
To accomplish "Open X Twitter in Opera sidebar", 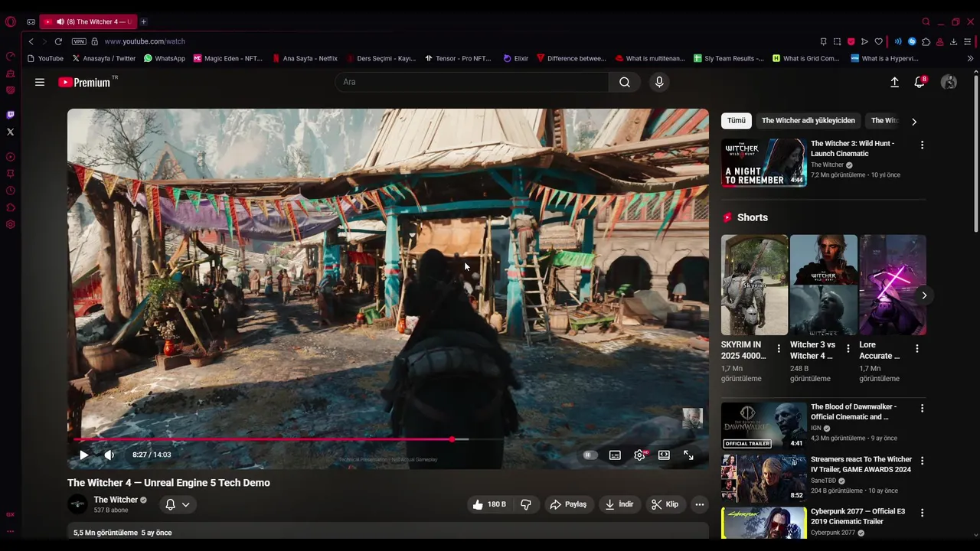I will (x=10, y=132).
